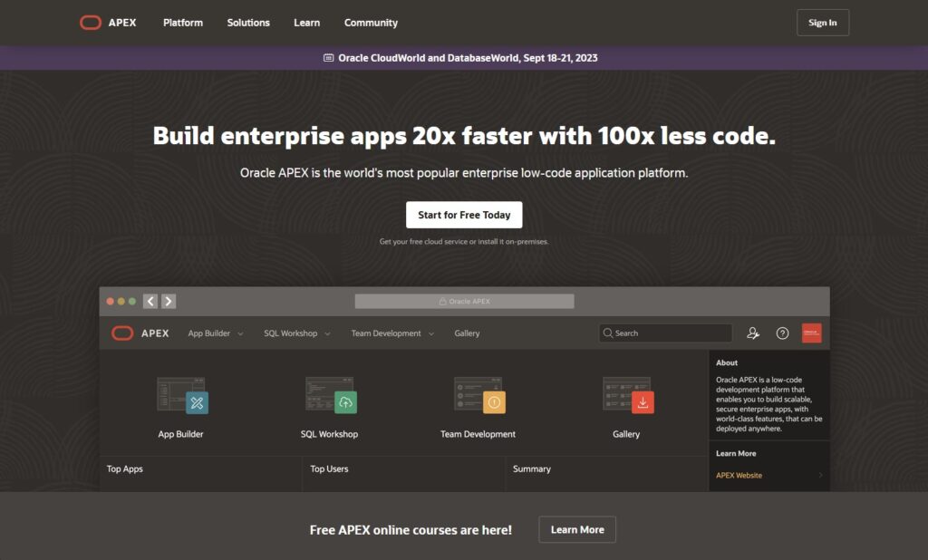The image size is (928, 560).
Task: Click the Oracle logo in the preview toolbar
Action: [x=122, y=333]
